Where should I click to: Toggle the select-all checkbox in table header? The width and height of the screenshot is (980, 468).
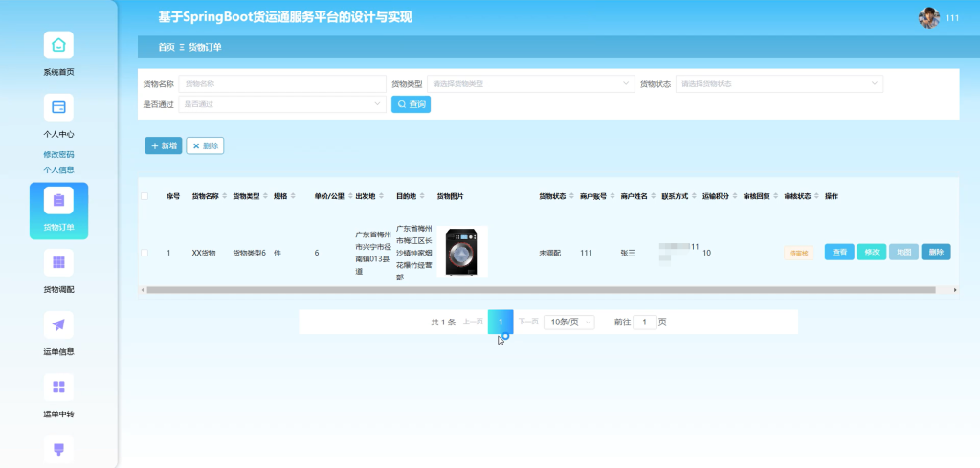point(145,196)
